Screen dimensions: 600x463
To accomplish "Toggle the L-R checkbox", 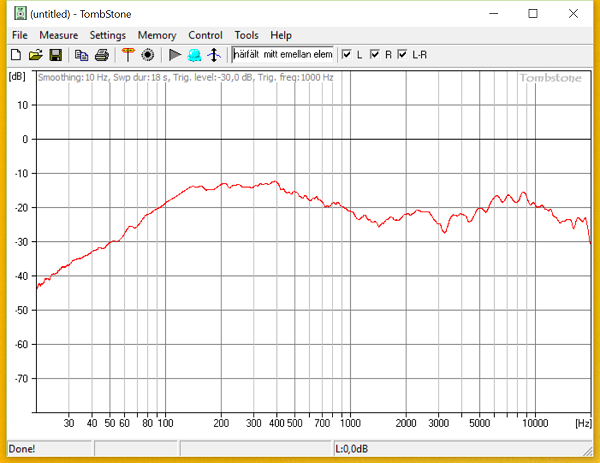I will click(403, 54).
